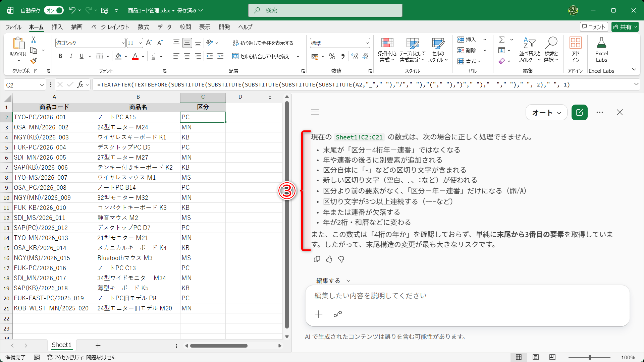
Task: Toggle Bold formatting
Action: [x=60, y=56]
